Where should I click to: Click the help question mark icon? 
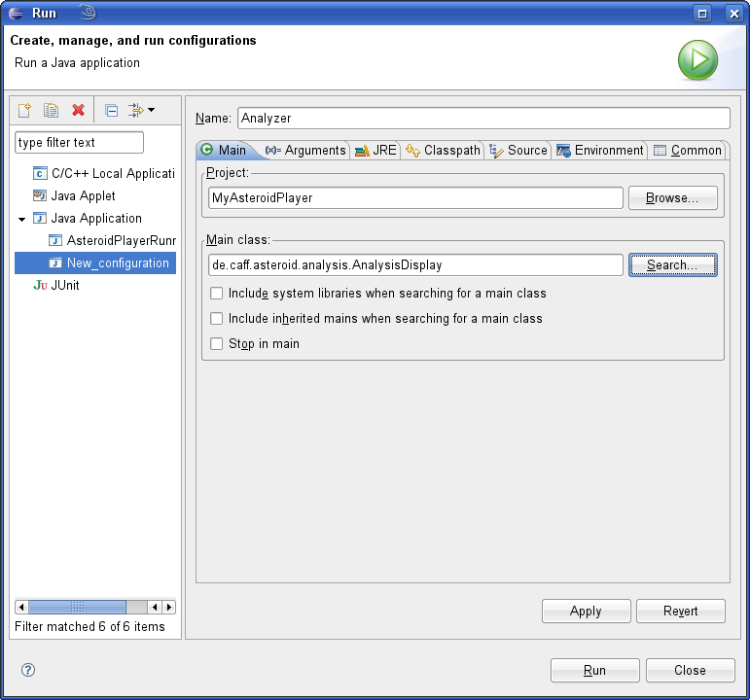click(28, 670)
